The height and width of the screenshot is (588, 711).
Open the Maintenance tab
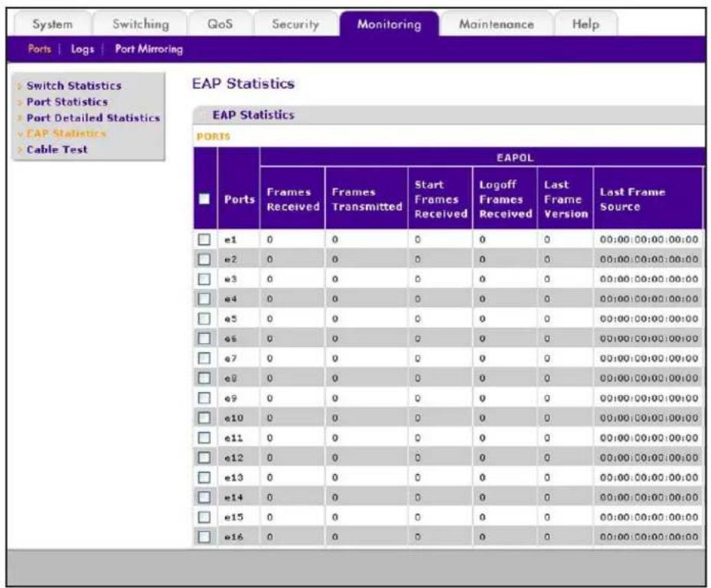(x=496, y=24)
